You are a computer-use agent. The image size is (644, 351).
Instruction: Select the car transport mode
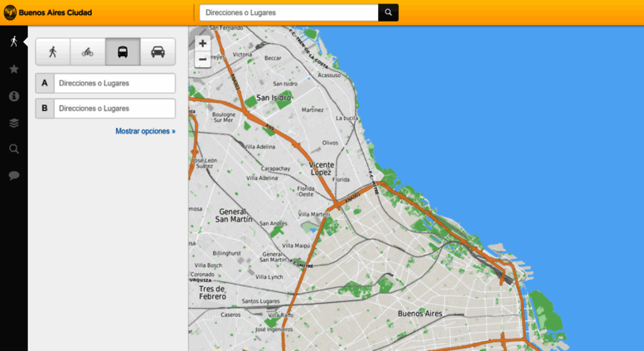tap(157, 51)
